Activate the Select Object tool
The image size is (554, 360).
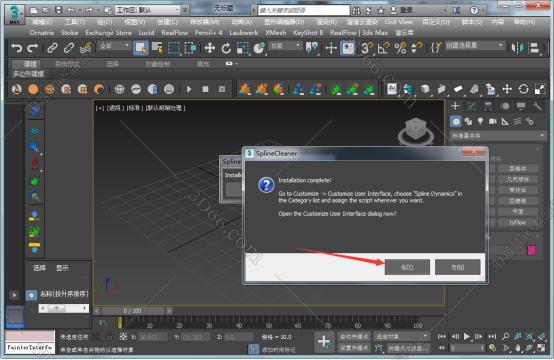[x=141, y=48]
